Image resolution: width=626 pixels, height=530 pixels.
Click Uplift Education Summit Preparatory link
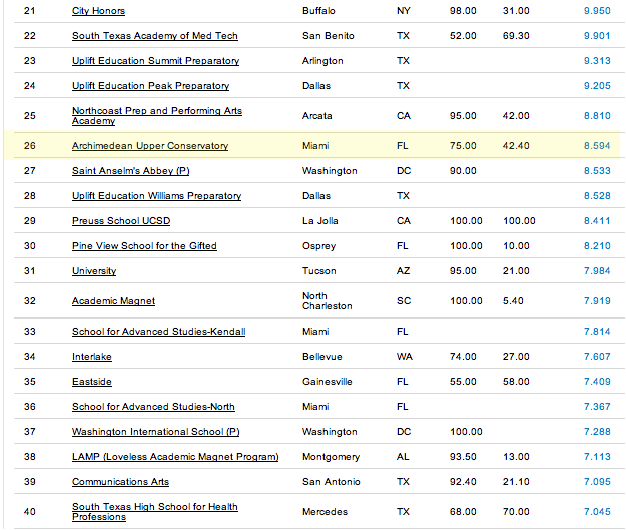155,61
